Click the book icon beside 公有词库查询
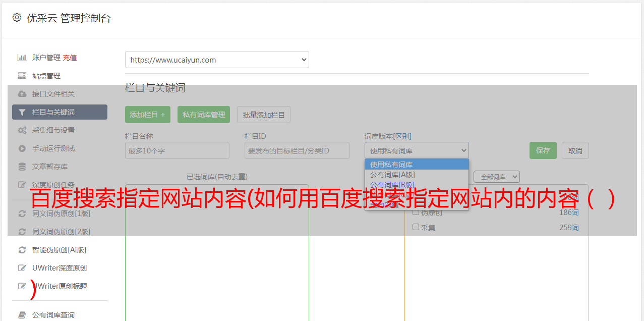 tap(22, 315)
